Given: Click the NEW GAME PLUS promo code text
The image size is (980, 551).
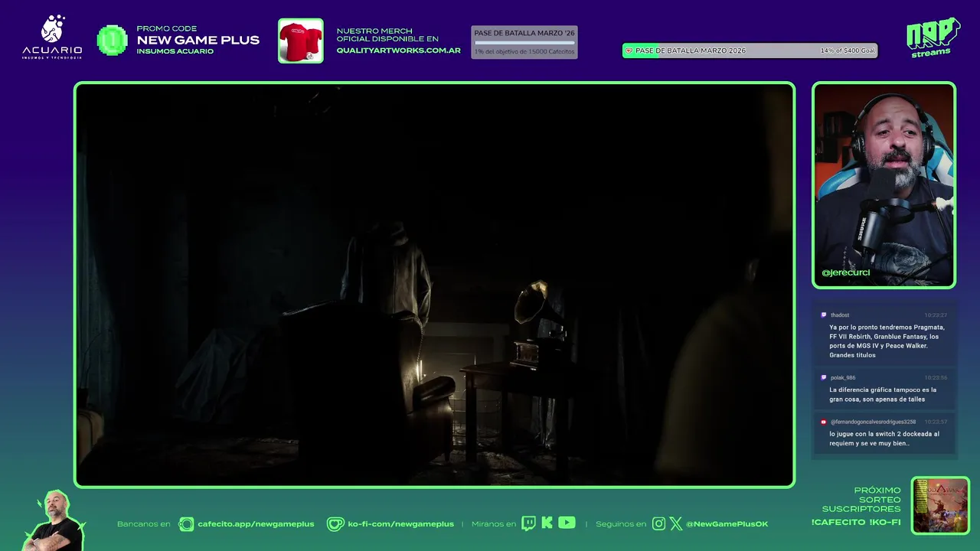Looking at the screenshot, I should (x=198, y=40).
